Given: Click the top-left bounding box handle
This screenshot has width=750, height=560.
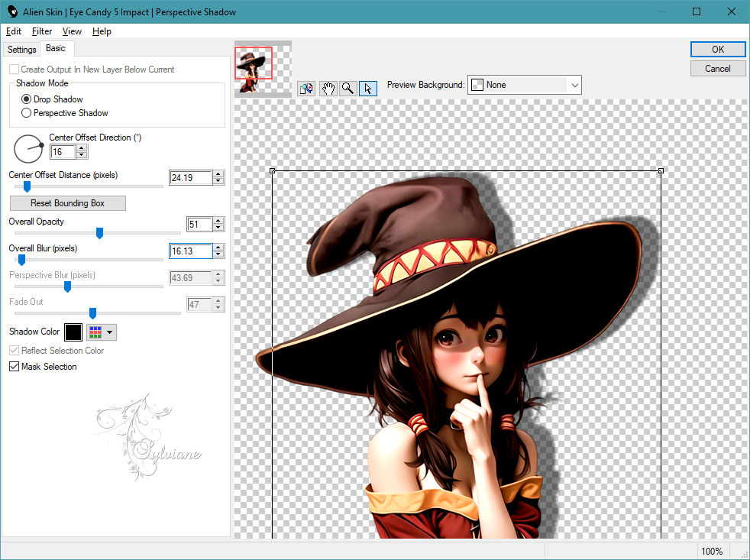Looking at the screenshot, I should (272, 171).
